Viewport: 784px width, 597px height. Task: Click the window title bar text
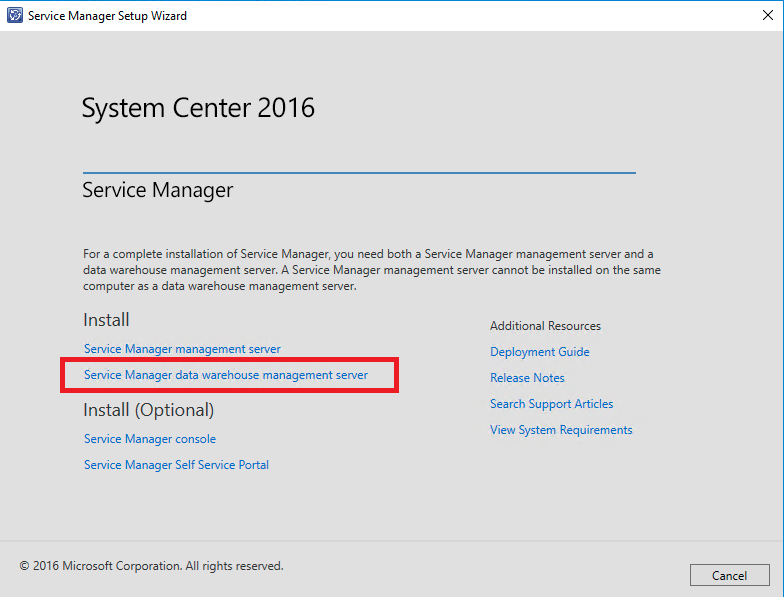tap(107, 16)
